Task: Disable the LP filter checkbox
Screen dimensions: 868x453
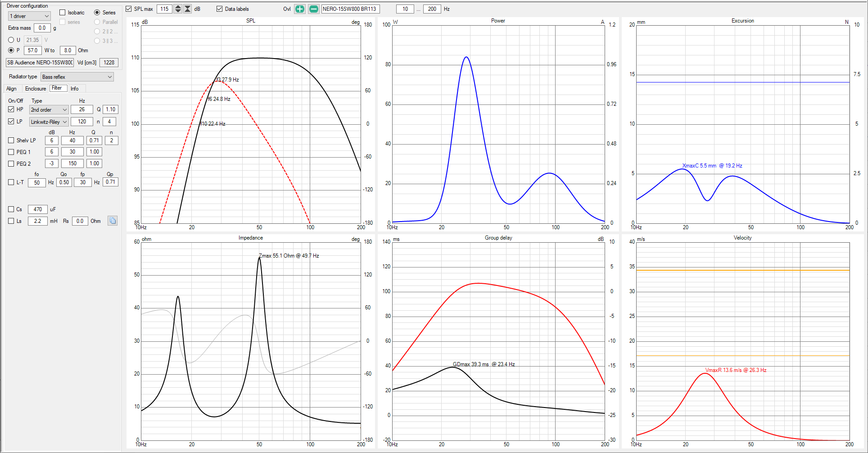Action: [11, 122]
